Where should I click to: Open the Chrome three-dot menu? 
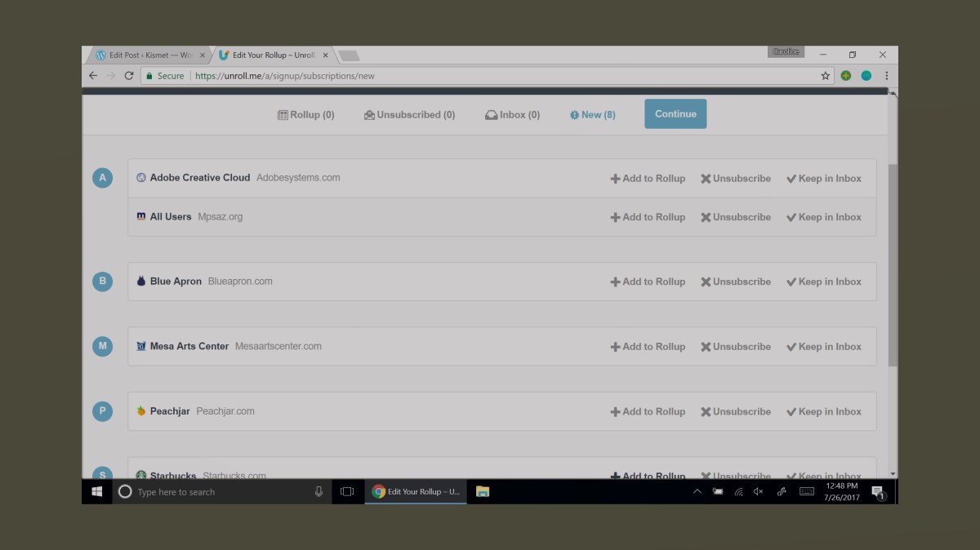[x=887, y=75]
